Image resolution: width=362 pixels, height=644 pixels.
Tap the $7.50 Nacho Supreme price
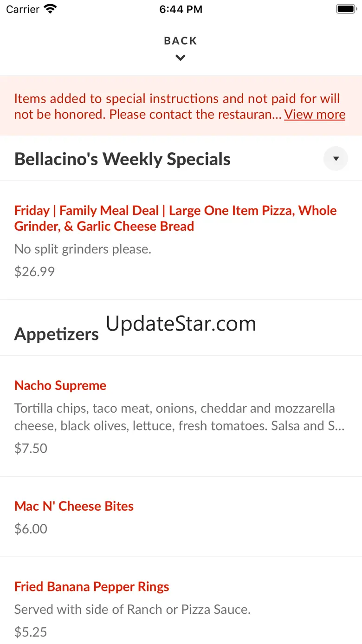tap(31, 448)
